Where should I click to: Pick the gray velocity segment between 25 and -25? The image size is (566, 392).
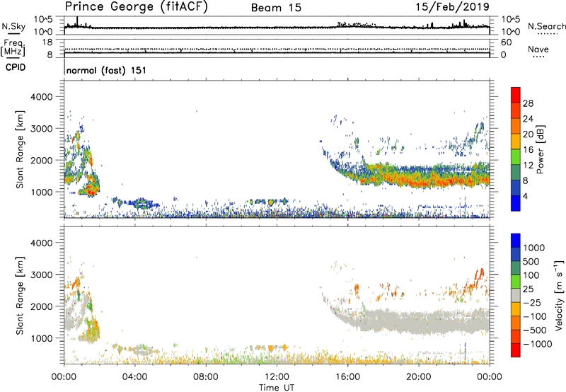(x=516, y=296)
